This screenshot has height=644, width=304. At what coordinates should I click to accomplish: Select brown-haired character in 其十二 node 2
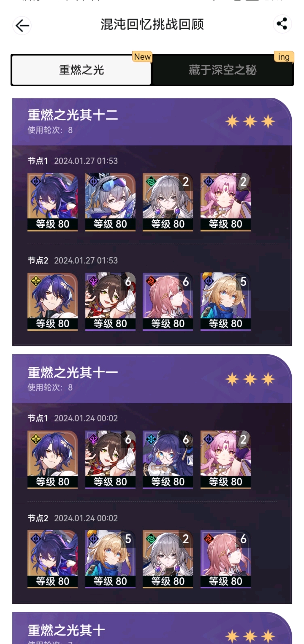[110, 301]
